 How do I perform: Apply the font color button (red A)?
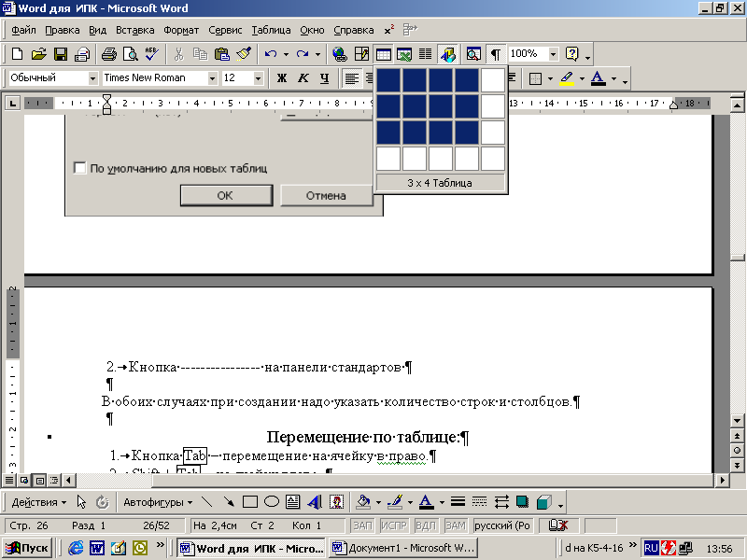[598, 78]
